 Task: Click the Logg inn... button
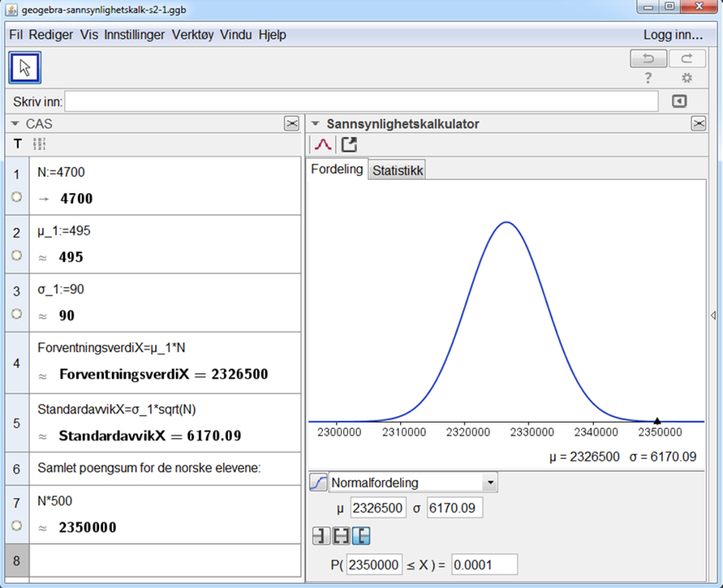click(x=673, y=35)
